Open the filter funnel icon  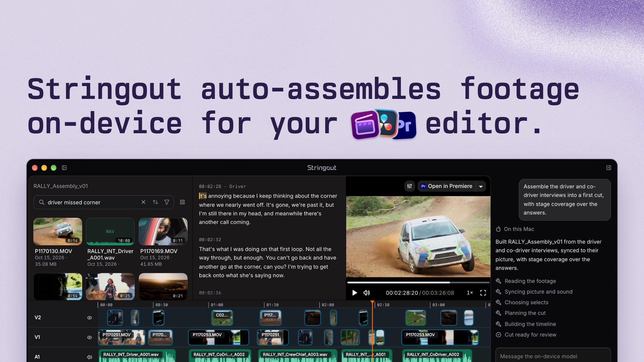(167, 202)
